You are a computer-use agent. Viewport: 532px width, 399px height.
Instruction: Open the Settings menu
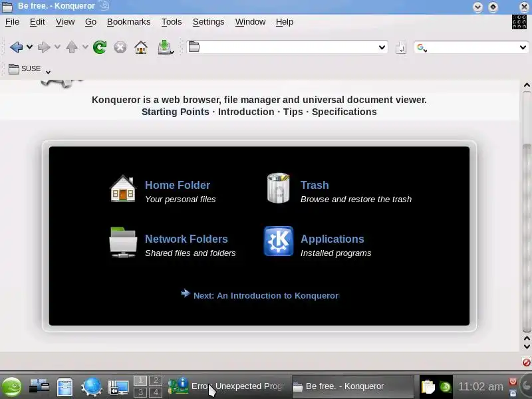click(208, 22)
